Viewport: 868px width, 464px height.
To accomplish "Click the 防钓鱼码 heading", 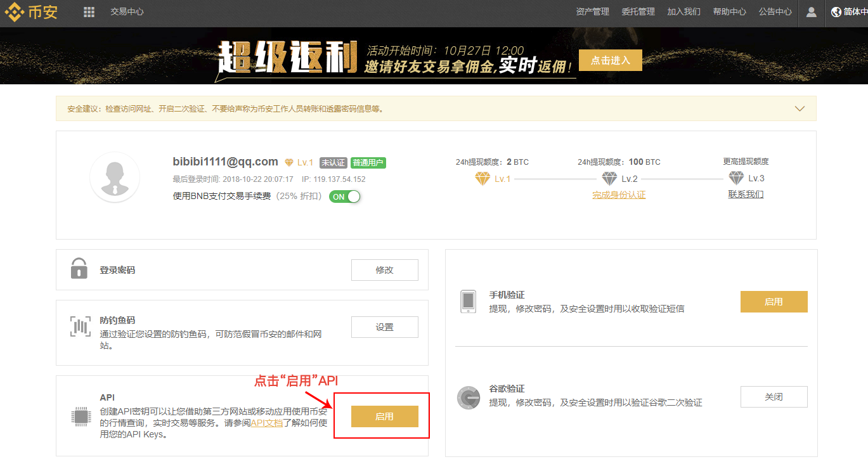I will click(x=117, y=321).
